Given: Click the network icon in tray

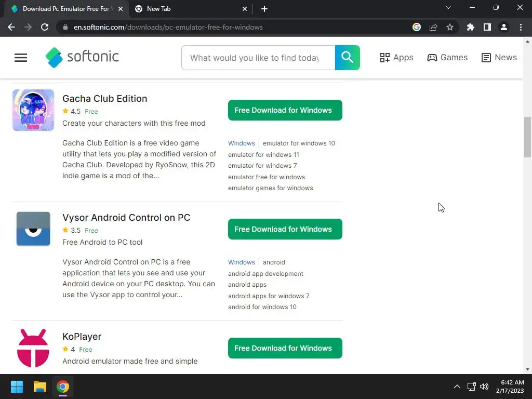Looking at the screenshot, I should coord(471,387).
